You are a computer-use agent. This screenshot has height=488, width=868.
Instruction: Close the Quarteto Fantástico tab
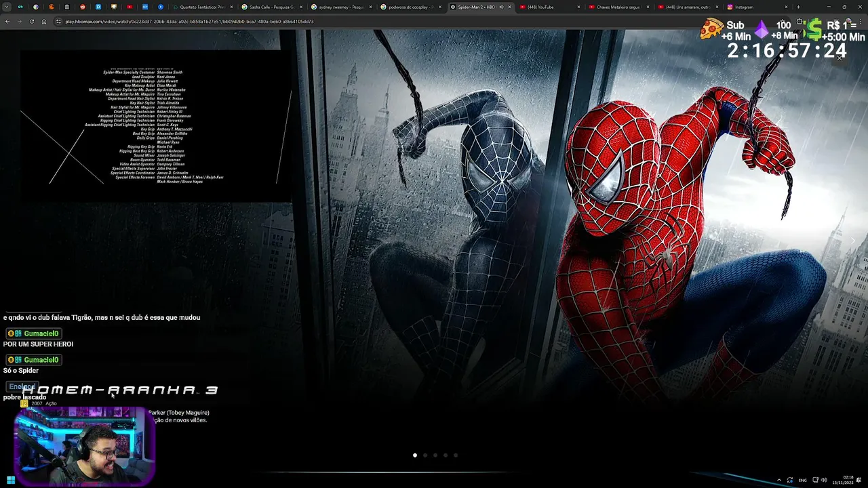coord(231,7)
